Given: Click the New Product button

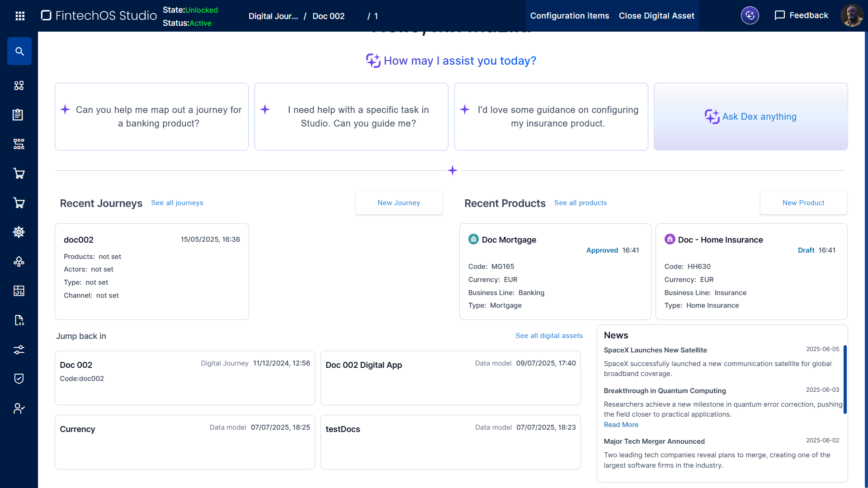Looking at the screenshot, I should click(803, 203).
